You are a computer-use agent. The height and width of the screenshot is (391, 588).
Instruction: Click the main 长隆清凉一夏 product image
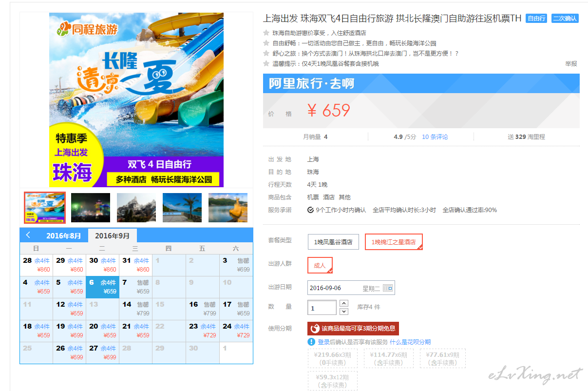136,100
